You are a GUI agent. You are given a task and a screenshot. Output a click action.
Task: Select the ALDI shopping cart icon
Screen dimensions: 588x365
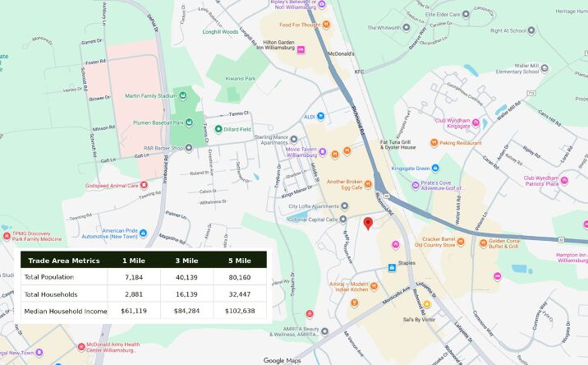(x=320, y=116)
